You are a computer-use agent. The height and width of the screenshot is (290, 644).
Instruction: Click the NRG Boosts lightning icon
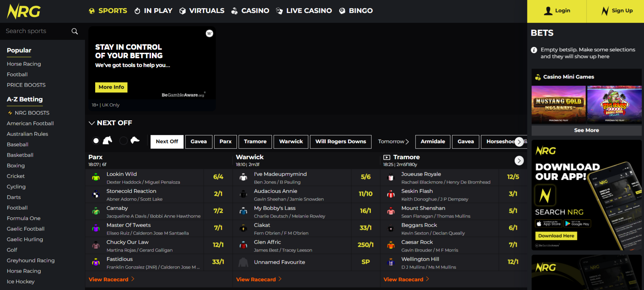point(10,113)
